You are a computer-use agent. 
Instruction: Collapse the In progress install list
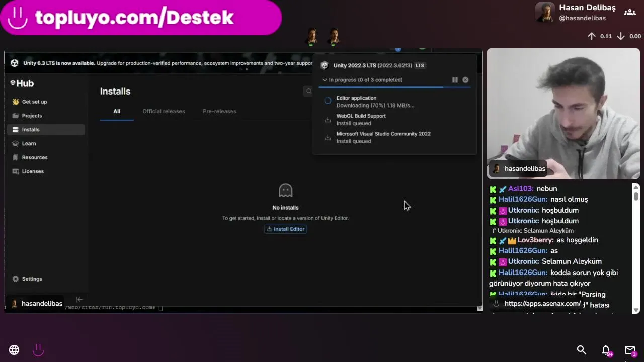tap(325, 80)
